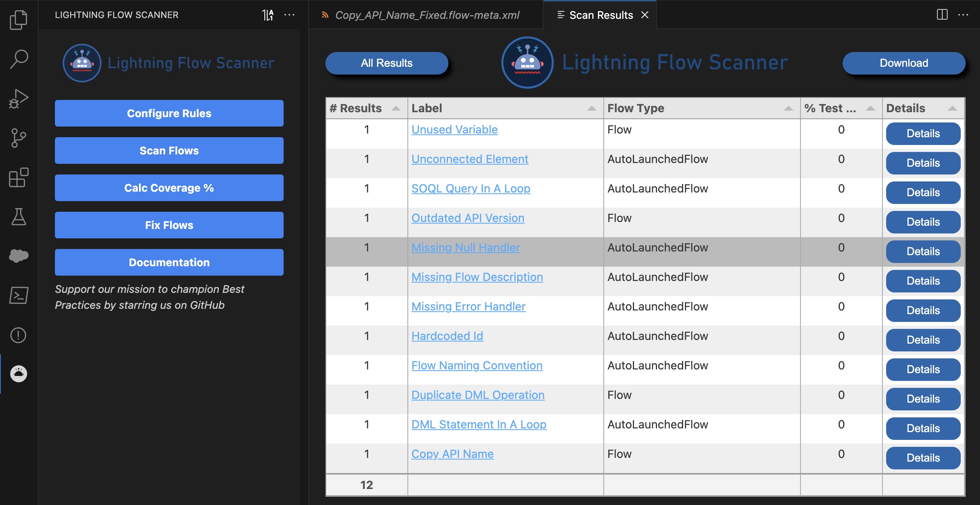This screenshot has width=980, height=505.
Task: View Details for DML Statement In A Loop
Action: pyautogui.click(x=923, y=428)
